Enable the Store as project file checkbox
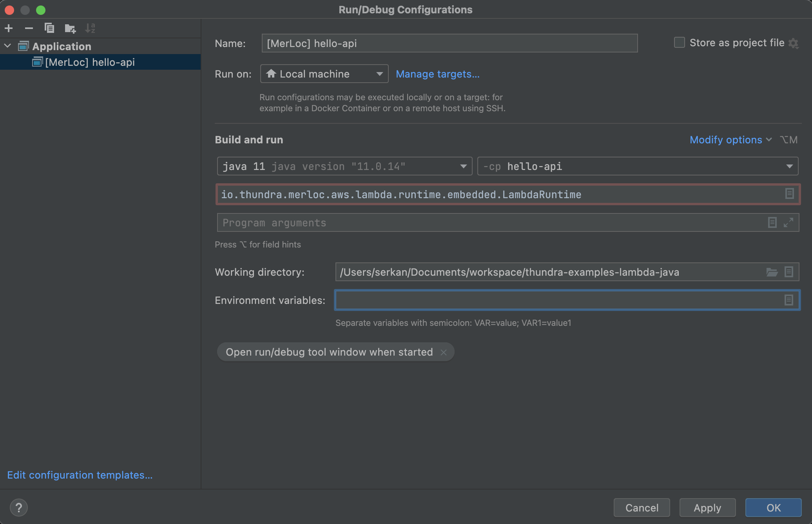This screenshot has width=812, height=524. pos(679,43)
